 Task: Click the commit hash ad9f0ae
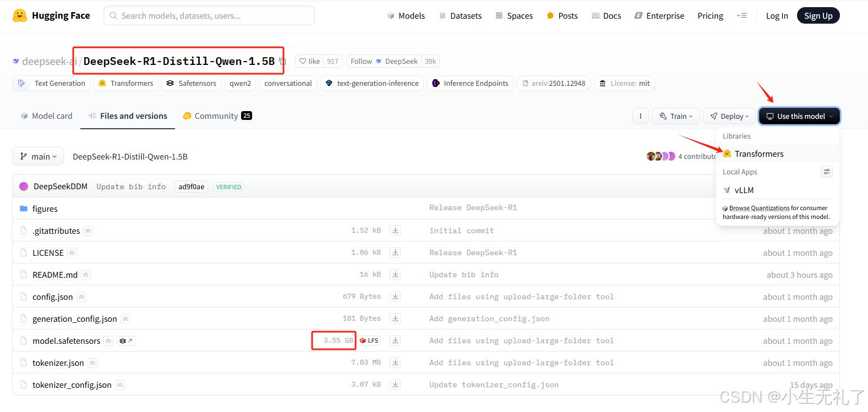point(191,186)
